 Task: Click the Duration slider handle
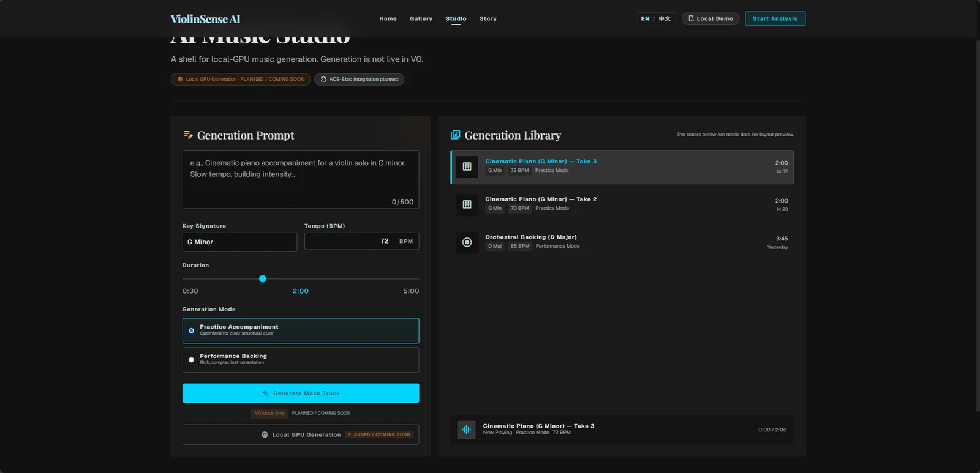click(x=263, y=279)
